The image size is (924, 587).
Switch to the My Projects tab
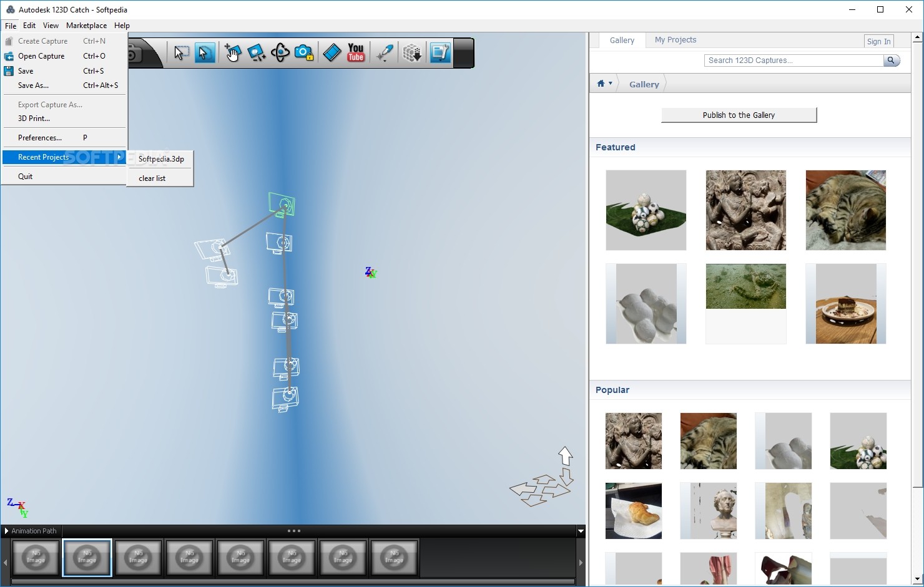point(676,40)
